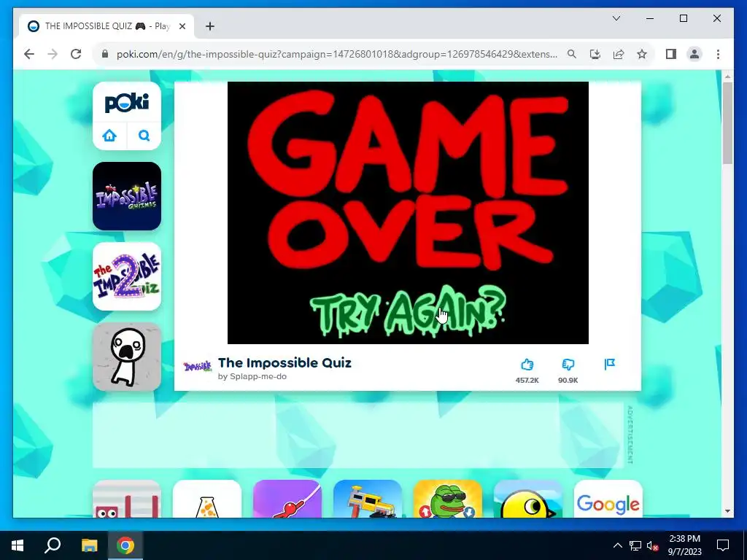Open the red stickman swinging game tile
The image size is (747, 560).
point(287,499)
